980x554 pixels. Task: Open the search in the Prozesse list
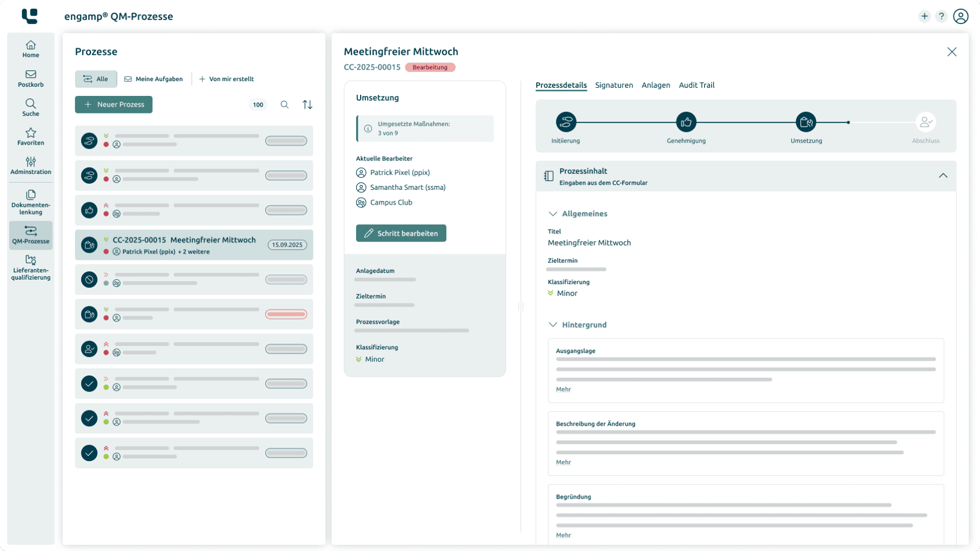coord(285,104)
